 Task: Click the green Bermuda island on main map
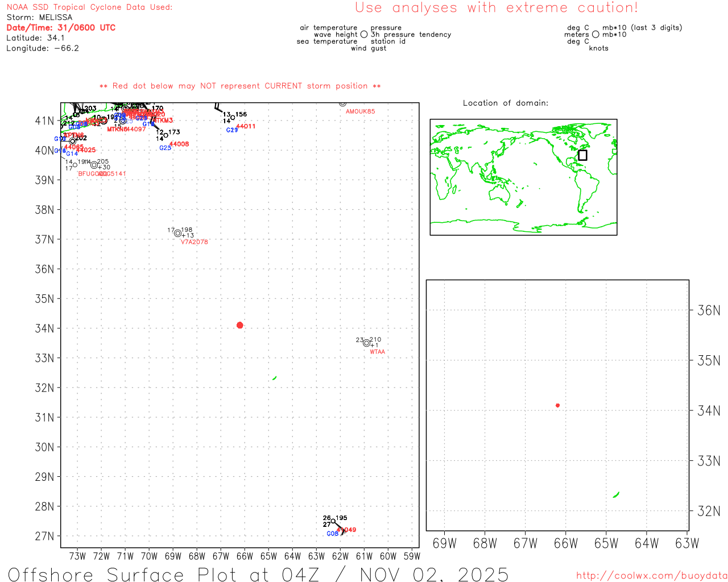point(275,378)
